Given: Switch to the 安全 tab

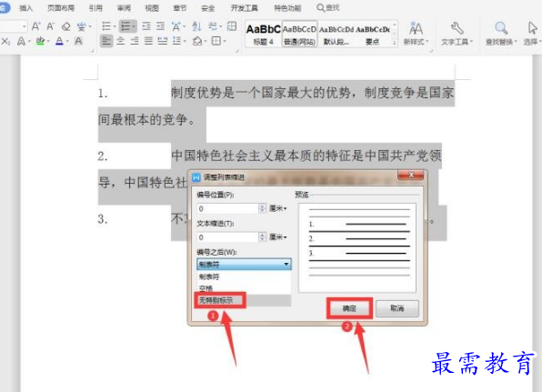Looking at the screenshot, I should click(x=207, y=8).
